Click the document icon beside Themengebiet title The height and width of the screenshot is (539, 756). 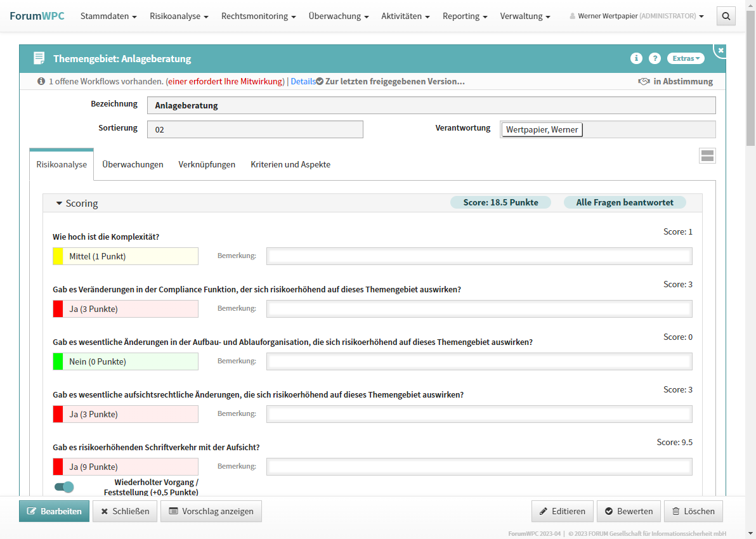(x=39, y=58)
